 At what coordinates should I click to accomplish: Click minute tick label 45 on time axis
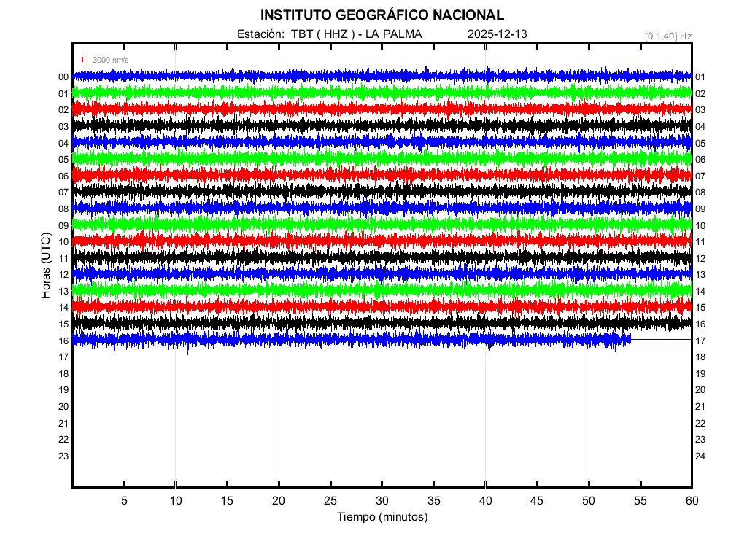pos(537,500)
